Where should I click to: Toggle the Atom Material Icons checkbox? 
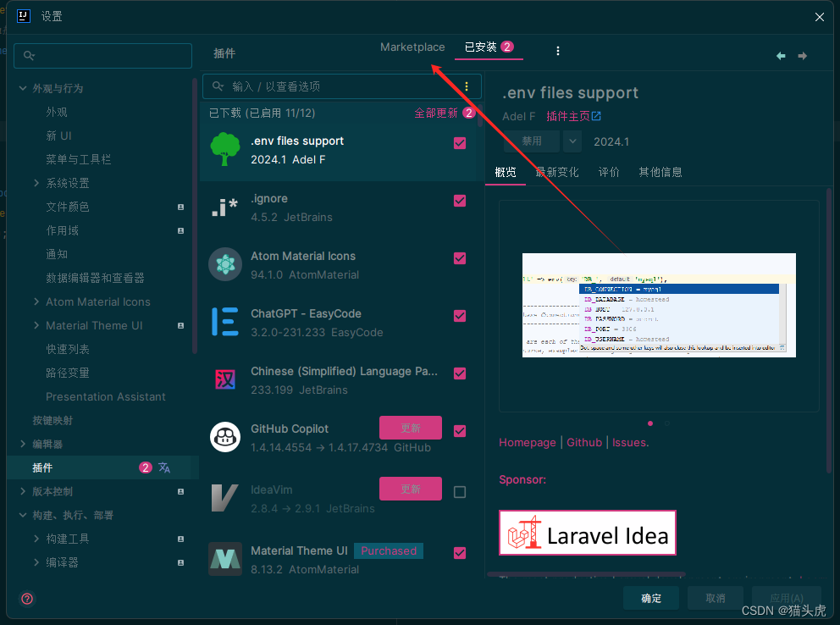pyautogui.click(x=460, y=258)
